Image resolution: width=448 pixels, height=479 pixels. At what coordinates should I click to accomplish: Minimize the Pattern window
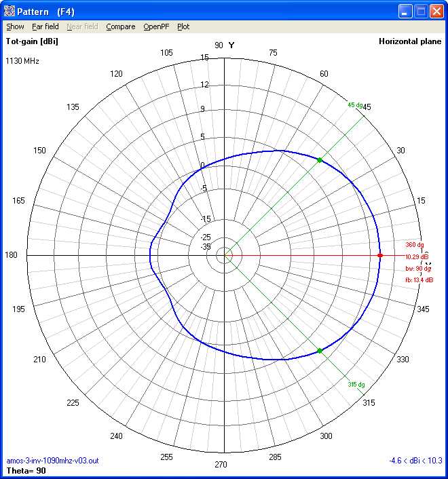tap(405, 12)
